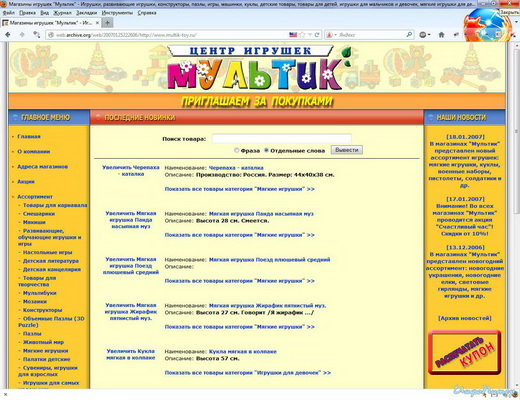Viewport: 520px width, 400px height.
Task: Click the browser Forward arrow button
Action: (22, 35)
